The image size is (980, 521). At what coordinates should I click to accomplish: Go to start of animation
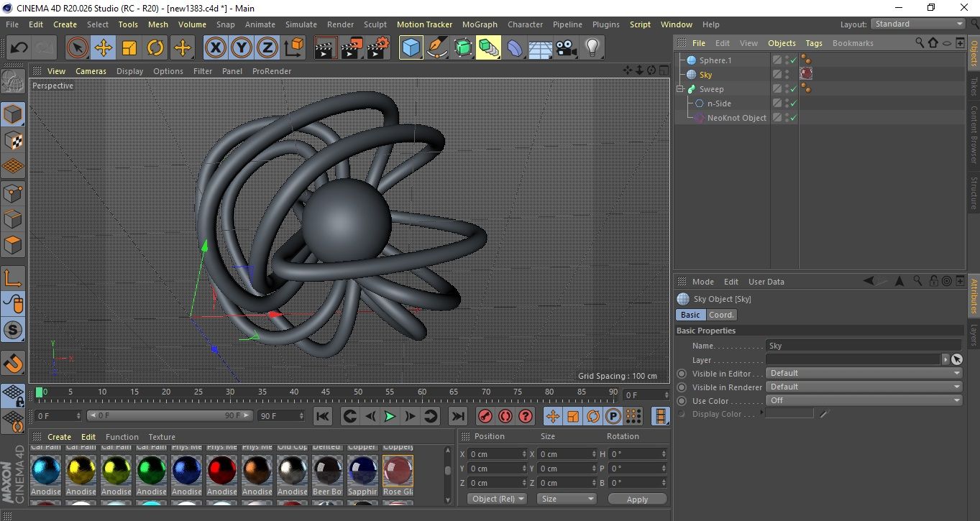coord(323,416)
